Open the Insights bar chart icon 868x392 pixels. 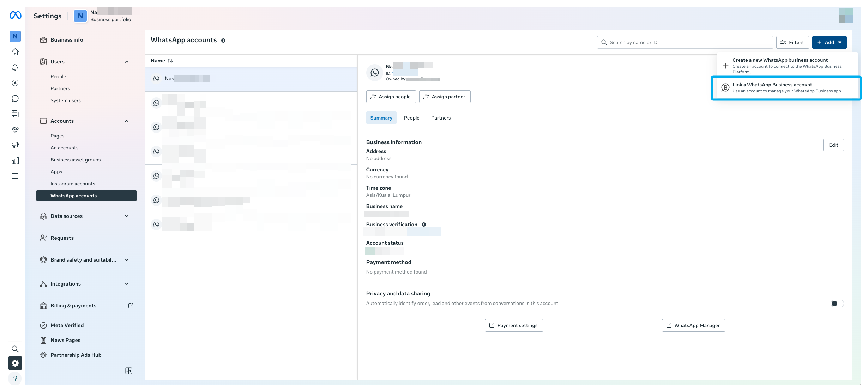[x=15, y=161]
